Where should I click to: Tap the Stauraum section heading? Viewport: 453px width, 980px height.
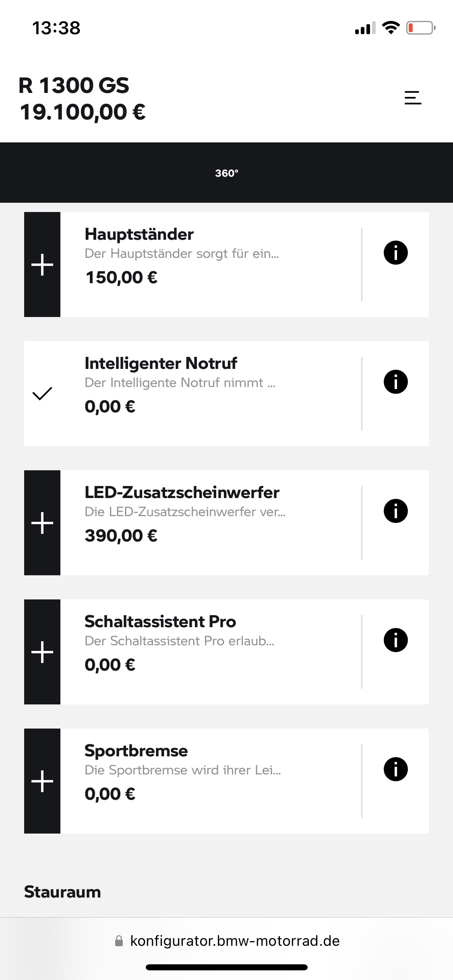click(x=62, y=892)
